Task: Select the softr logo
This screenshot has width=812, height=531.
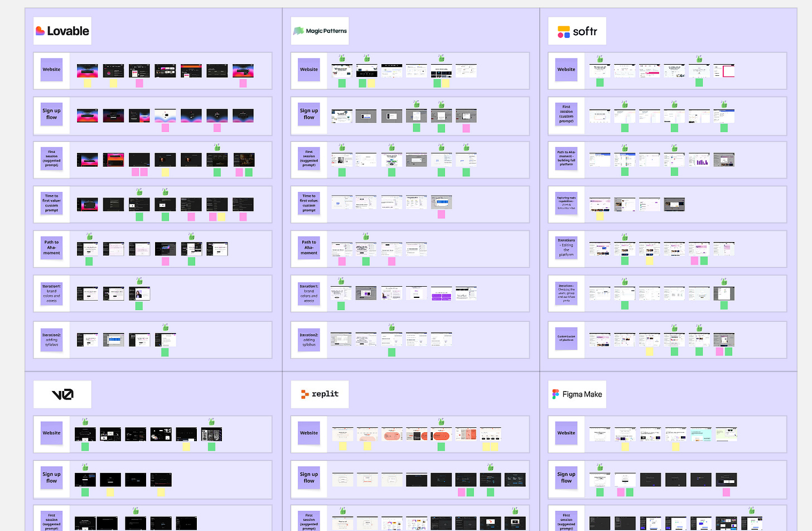Action: [x=577, y=31]
